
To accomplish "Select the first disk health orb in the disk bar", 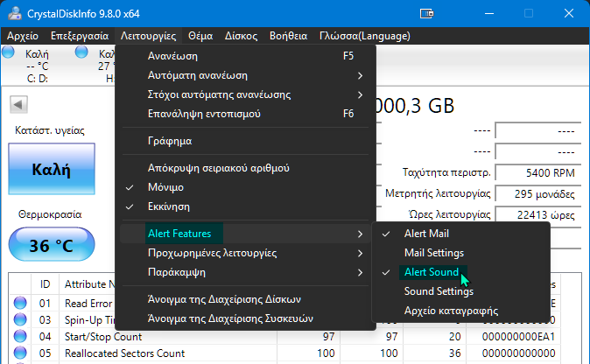I will [x=10, y=53].
